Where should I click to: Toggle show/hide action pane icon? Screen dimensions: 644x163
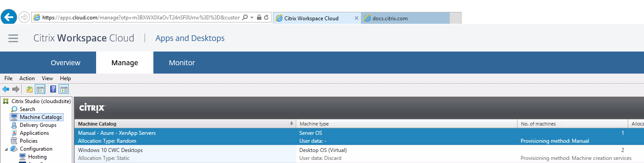tap(64, 89)
